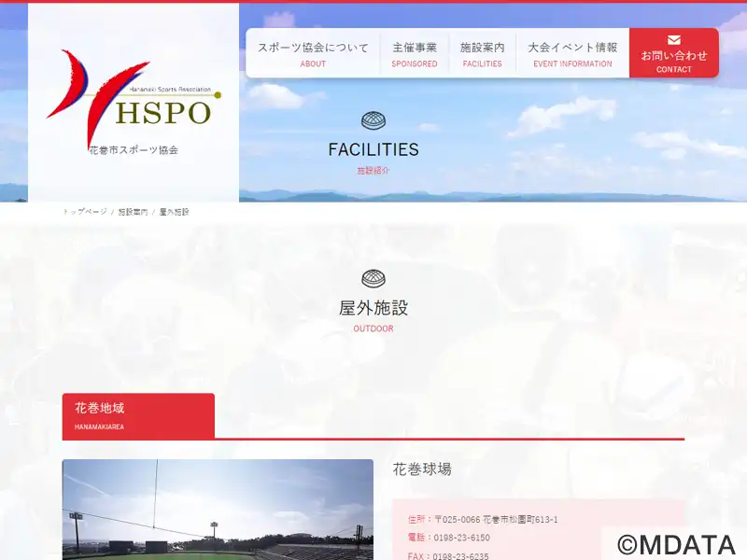Click the FAX number 0198-23-6235
Screen dimensions: 747x560
pyautogui.click(x=460, y=555)
